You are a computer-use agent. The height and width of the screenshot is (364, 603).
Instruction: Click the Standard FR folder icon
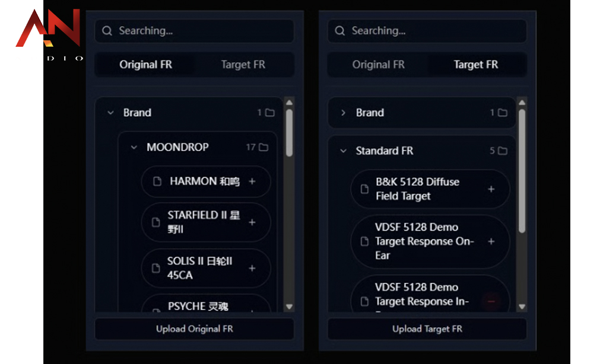tap(503, 151)
